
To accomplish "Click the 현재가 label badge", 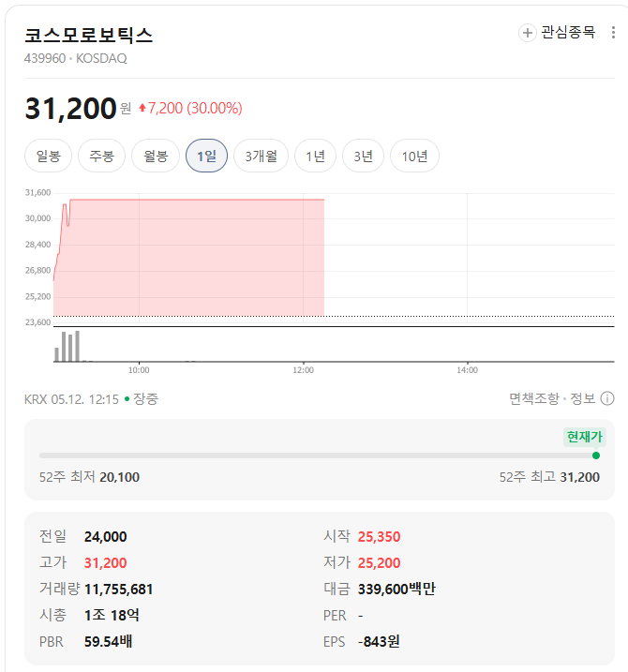I will [x=585, y=437].
